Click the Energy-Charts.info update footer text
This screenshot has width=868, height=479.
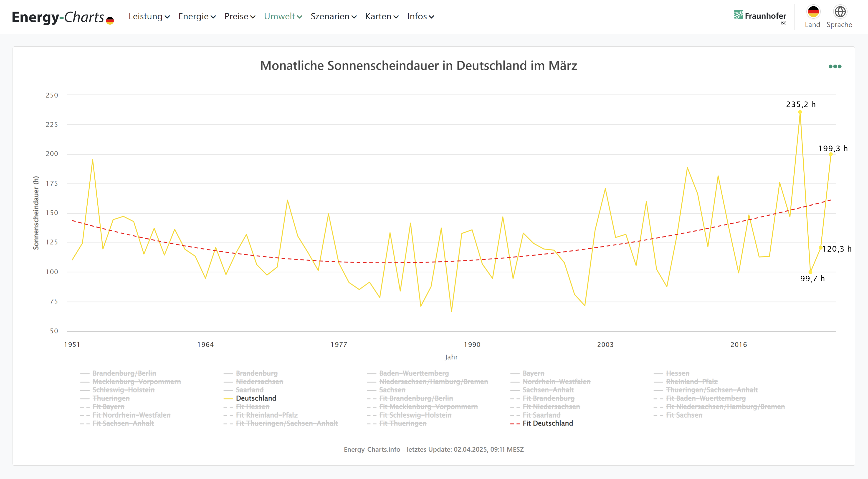pos(434,449)
